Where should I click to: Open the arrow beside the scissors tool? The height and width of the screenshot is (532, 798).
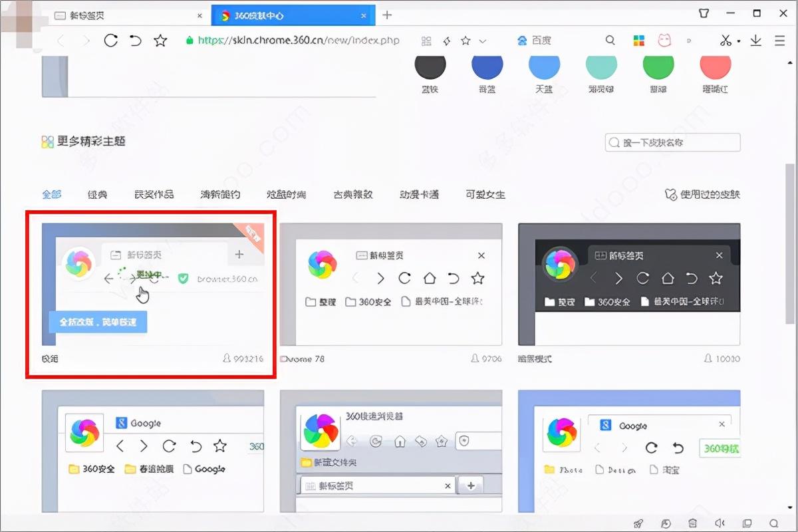(739, 41)
